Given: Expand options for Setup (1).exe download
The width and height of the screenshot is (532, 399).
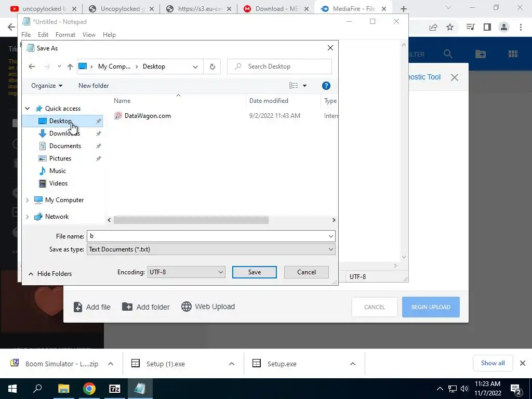Looking at the screenshot, I should pos(232,364).
